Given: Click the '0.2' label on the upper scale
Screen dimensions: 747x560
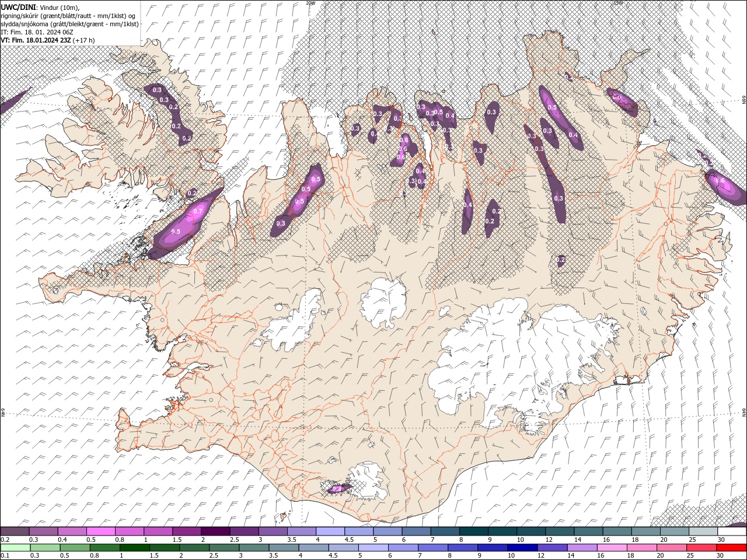Looking at the screenshot, I should click(4, 540).
